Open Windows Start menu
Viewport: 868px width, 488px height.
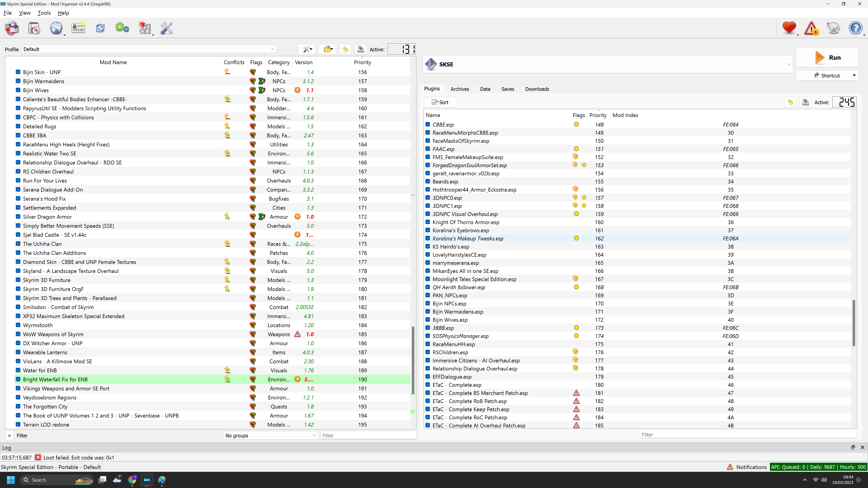click(x=11, y=480)
